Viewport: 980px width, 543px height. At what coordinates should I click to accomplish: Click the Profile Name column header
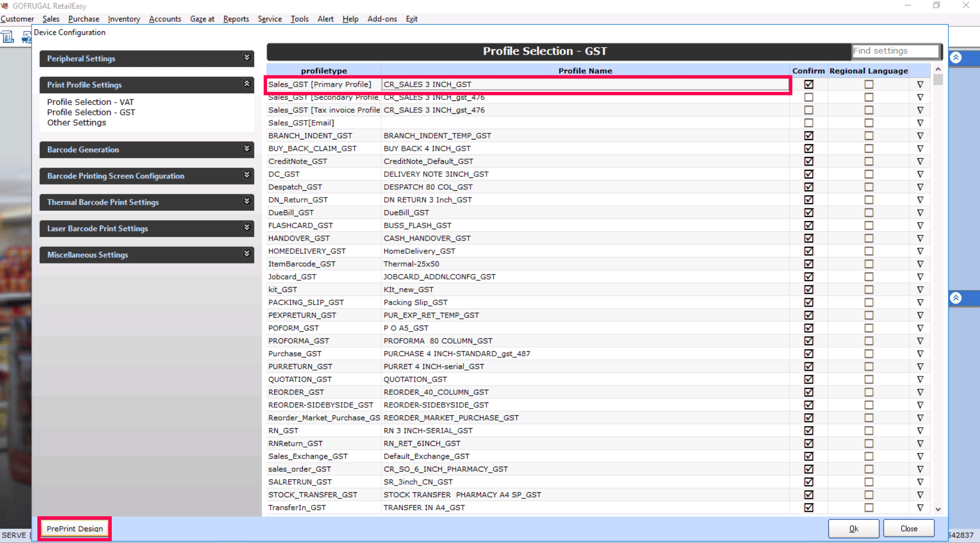pyautogui.click(x=585, y=71)
